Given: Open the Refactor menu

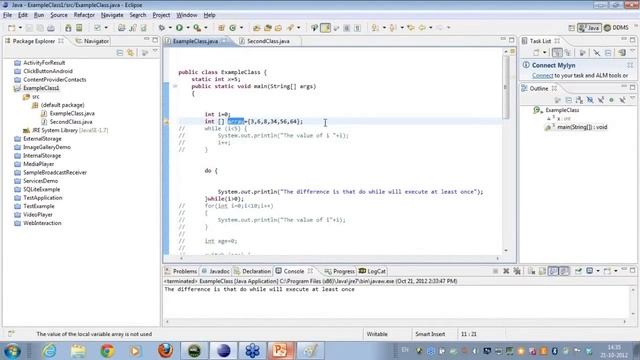Looking at the screenshot, I should [x=84, y=15].
